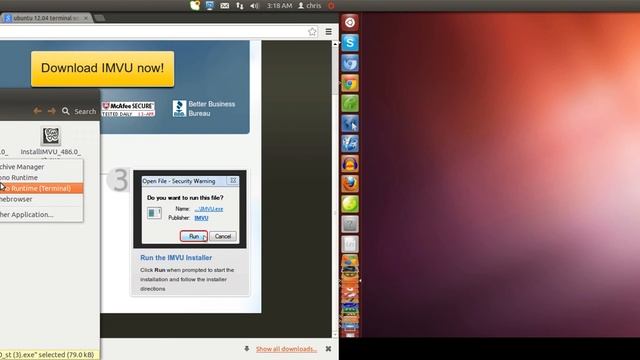Image resolution: width=640 pixels, height=360 pixels.
Task: Open the blue wrench-tools app in dock
Action: tap(350, 144)
